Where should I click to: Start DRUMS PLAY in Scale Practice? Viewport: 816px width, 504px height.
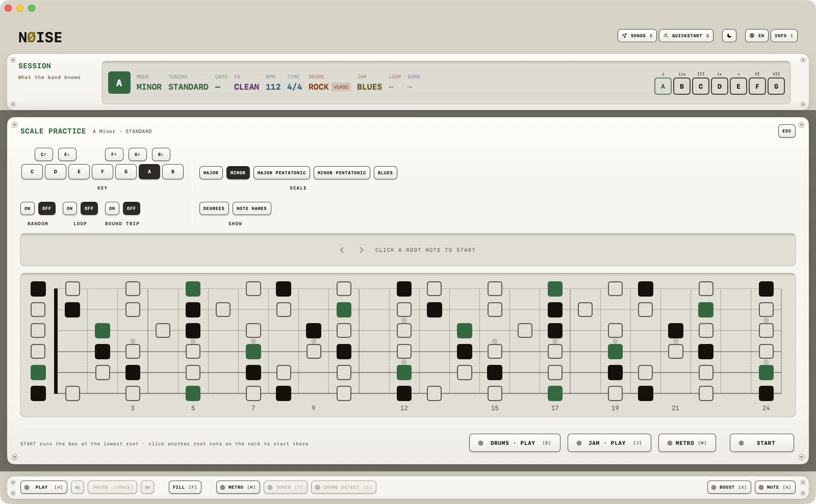(x=515, y=443)
